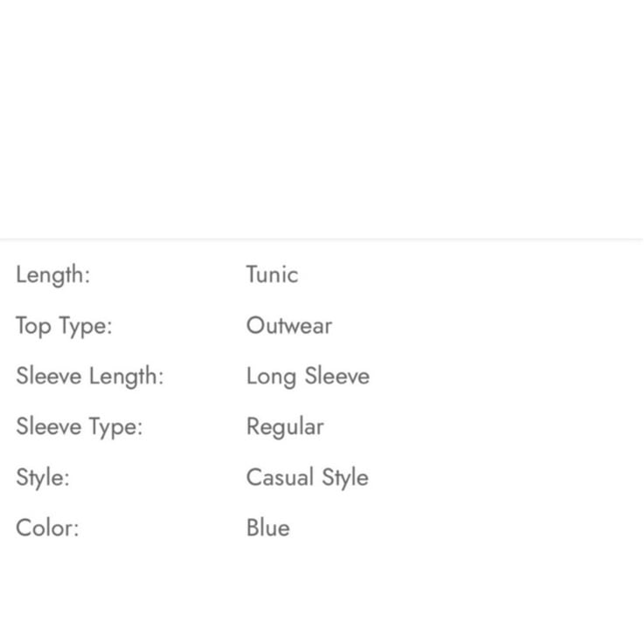Image resolution: width=644 pixels, height=644 pixels.
Task: Click the word Style in Casual Style value
Action: (344, 478)
